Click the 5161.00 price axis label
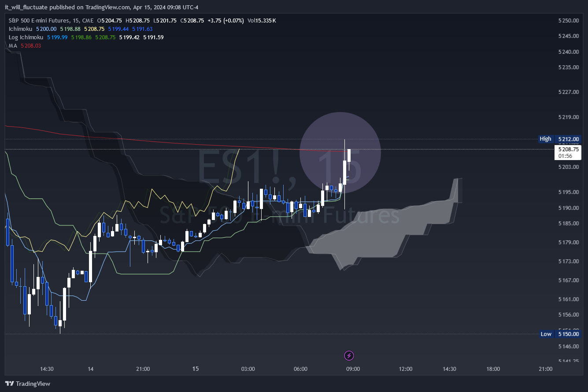 coord(568,299)
